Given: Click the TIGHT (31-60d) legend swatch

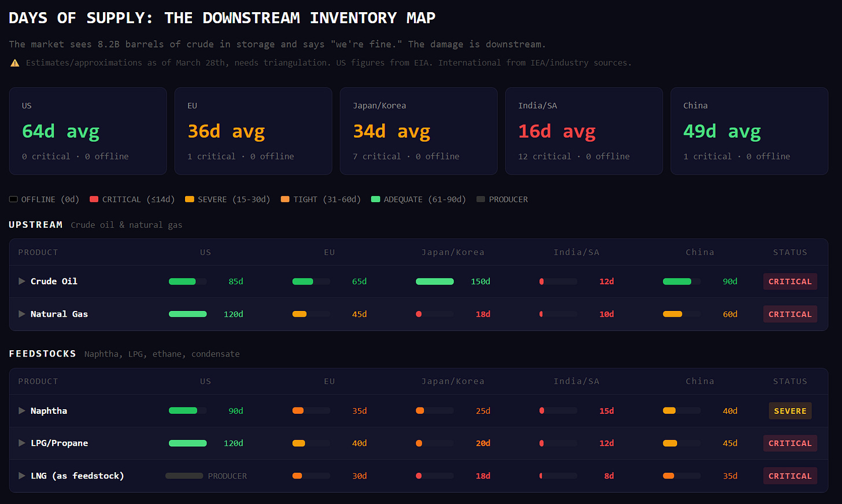Looking at the screenshot, I should [x=285, y=199].
